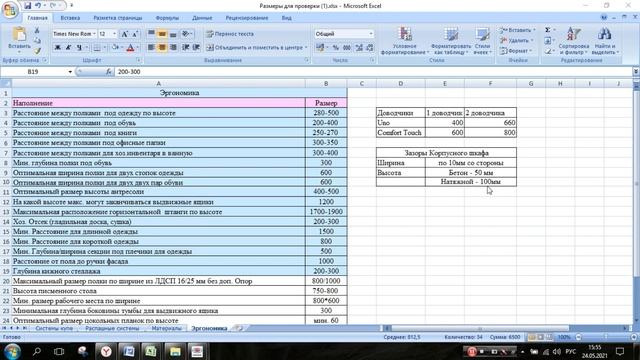The image size is (640, 360).
Task: Click the Save icon in Quick Access toolbar
Action: 27,6
